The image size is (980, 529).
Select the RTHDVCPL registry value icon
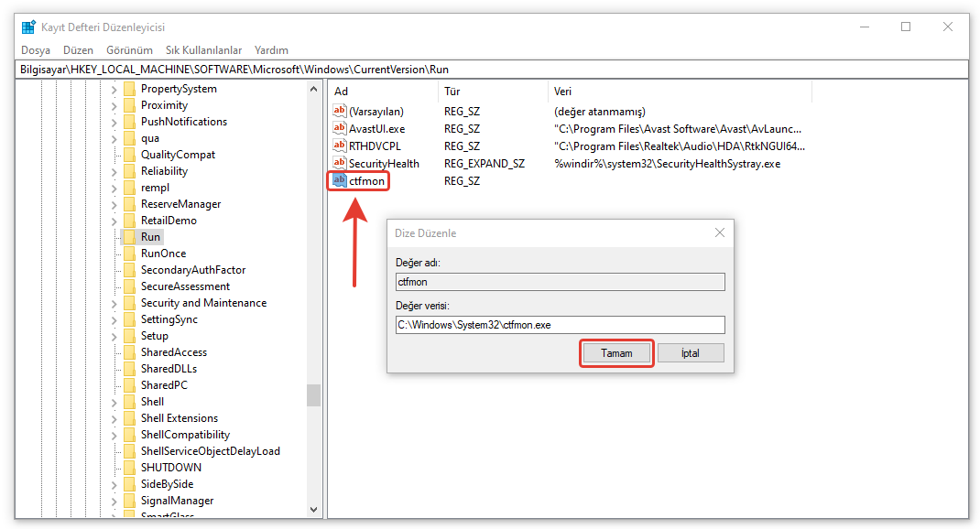(x=340, y=146)
